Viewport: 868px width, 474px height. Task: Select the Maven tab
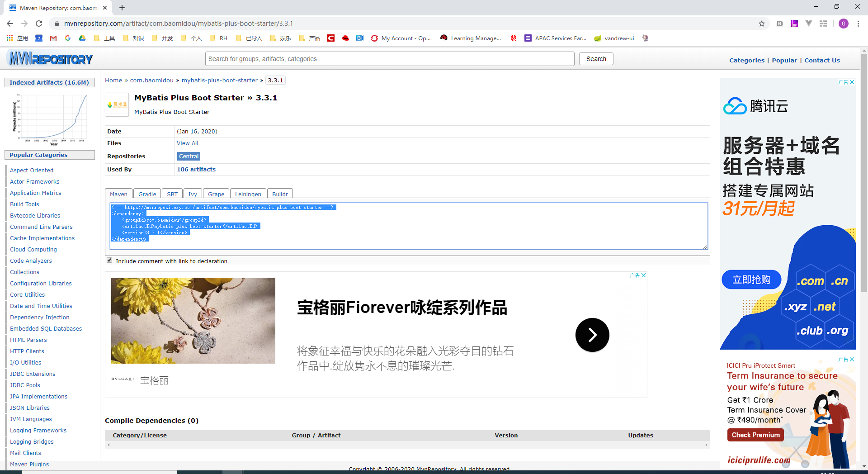pyautogui.click(x=119, y=194)
